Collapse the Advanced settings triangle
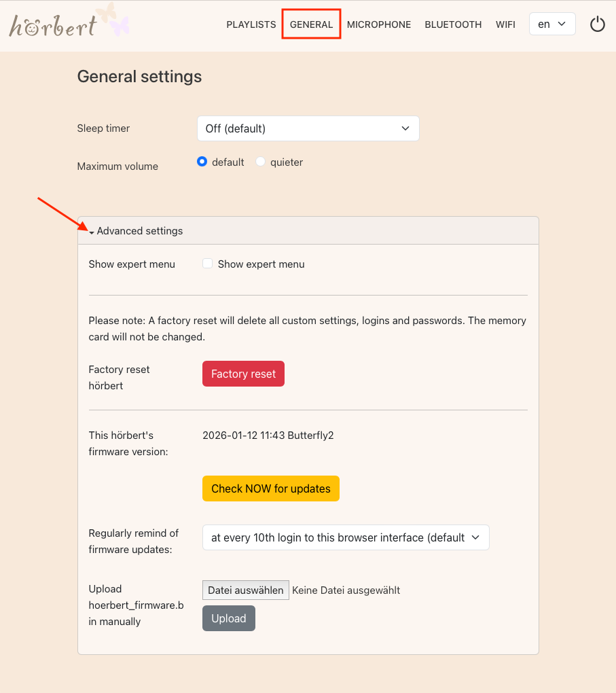616x693 pixels. (92, 232)
